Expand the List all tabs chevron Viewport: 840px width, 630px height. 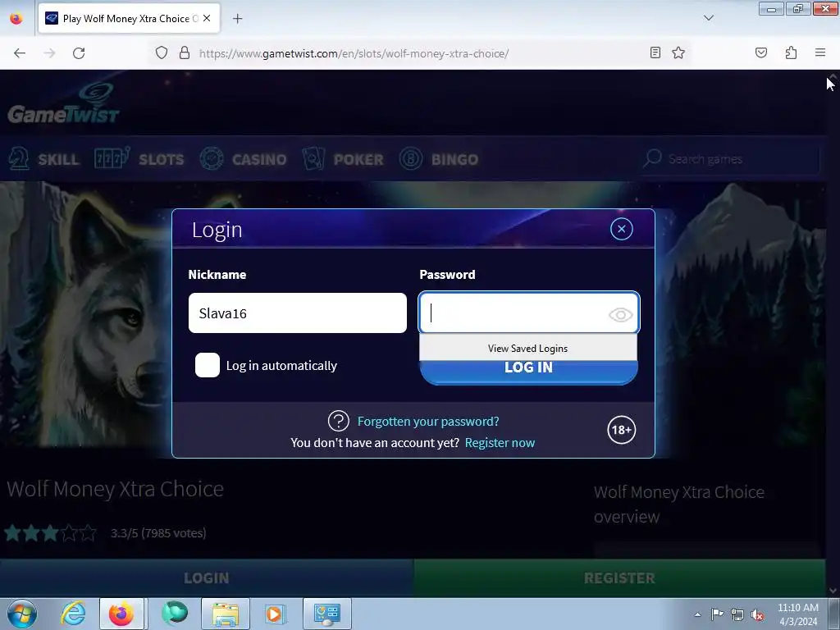pyautogui.click(x=708, y=18)
